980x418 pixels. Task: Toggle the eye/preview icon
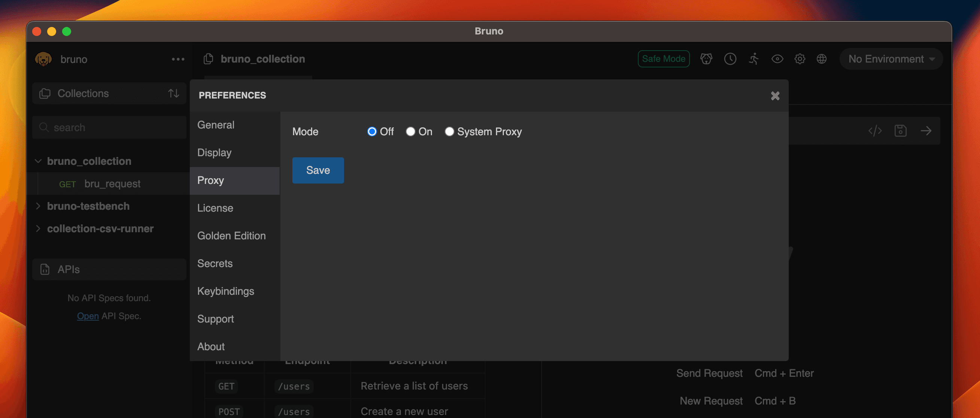pos(777,58)
